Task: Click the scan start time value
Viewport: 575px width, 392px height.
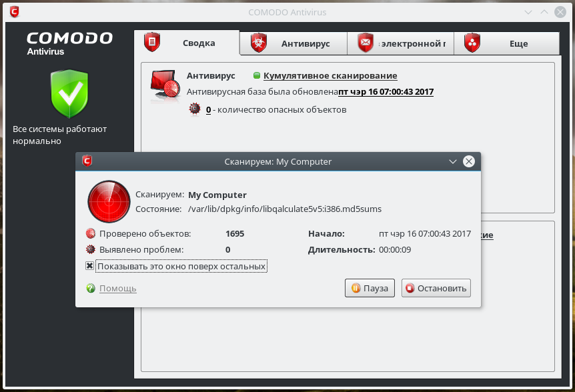Action: pyautogui.click(x=425, y=234)
